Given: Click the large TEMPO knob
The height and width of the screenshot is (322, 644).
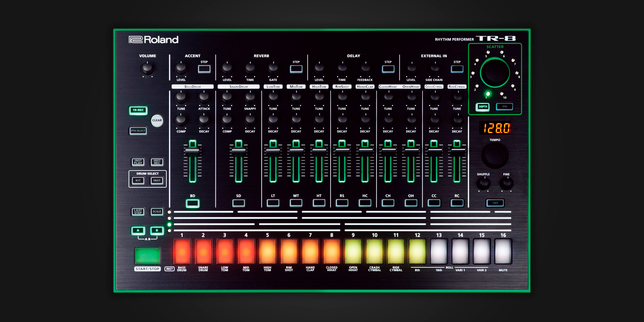Looking at the screenshot, I should tap(495, 155).
